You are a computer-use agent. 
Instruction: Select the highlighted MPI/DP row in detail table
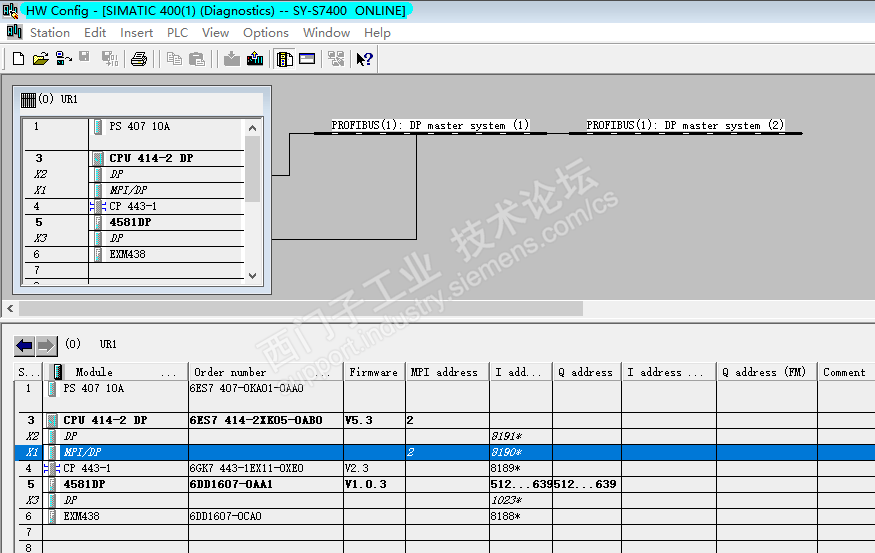(x=444, y=452)
